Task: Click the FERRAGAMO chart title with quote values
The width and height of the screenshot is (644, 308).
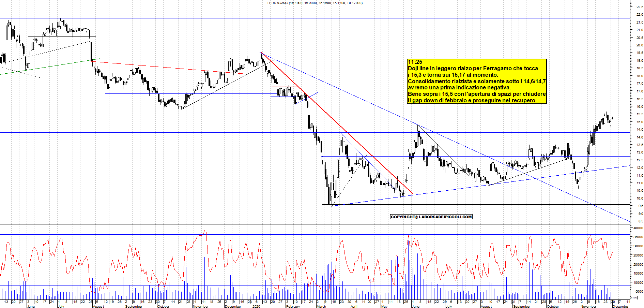Action: tap(315, 3)
